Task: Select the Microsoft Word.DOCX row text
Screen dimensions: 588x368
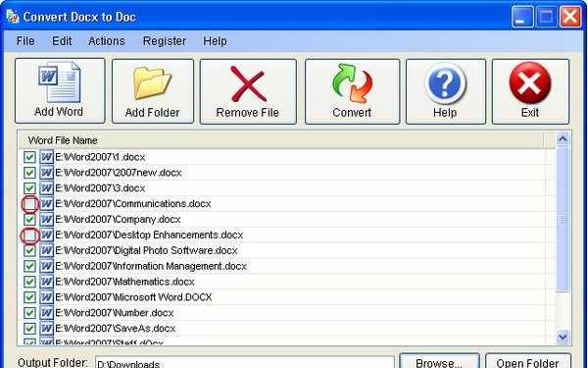Action: pos(134,297)
